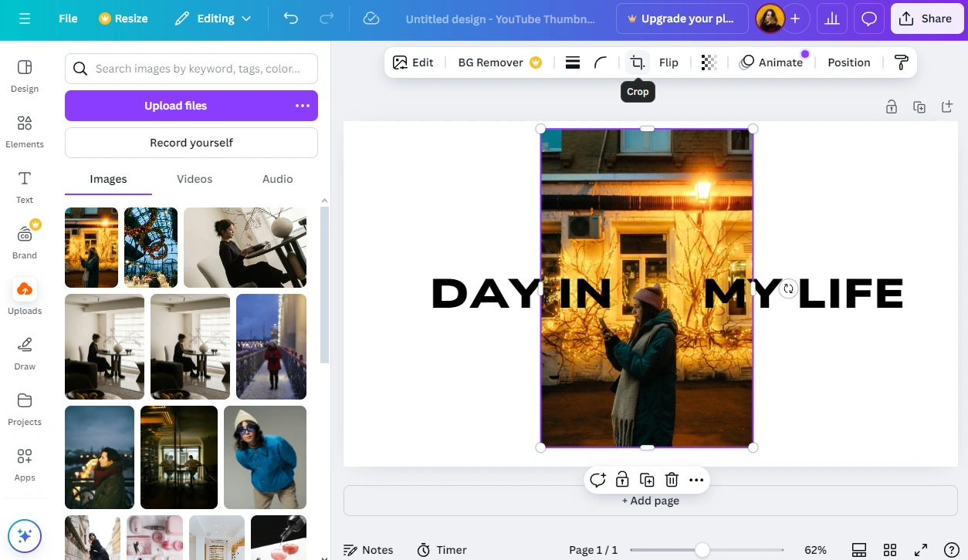Duplicate element from floating toolbar
This screenshot has height=560, width=968.
[x=647, y=480]
